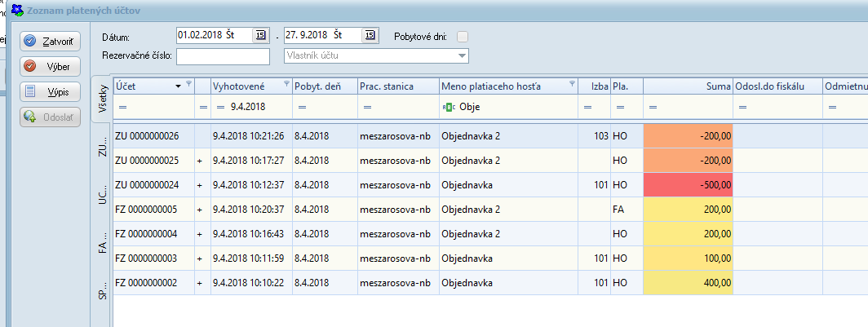The width and height of the screenshot is (868, 327).
Task: Open calendar picker for the end date
Action: 370,35
